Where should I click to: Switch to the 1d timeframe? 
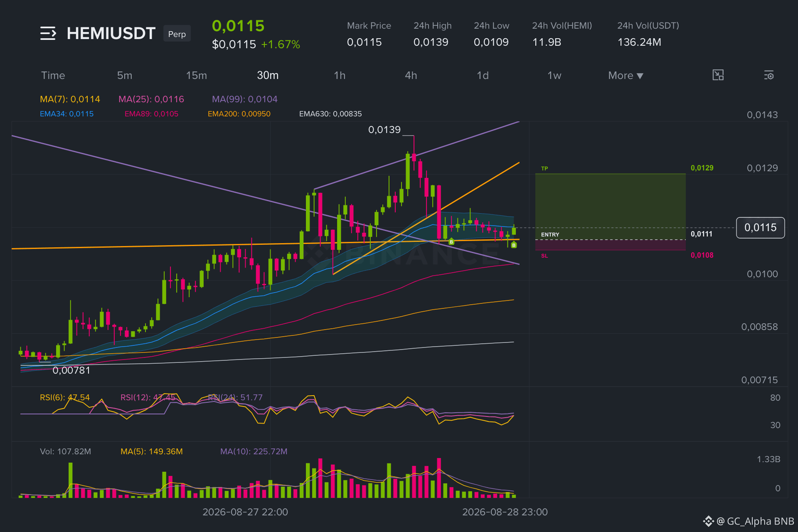coord(483,75)
